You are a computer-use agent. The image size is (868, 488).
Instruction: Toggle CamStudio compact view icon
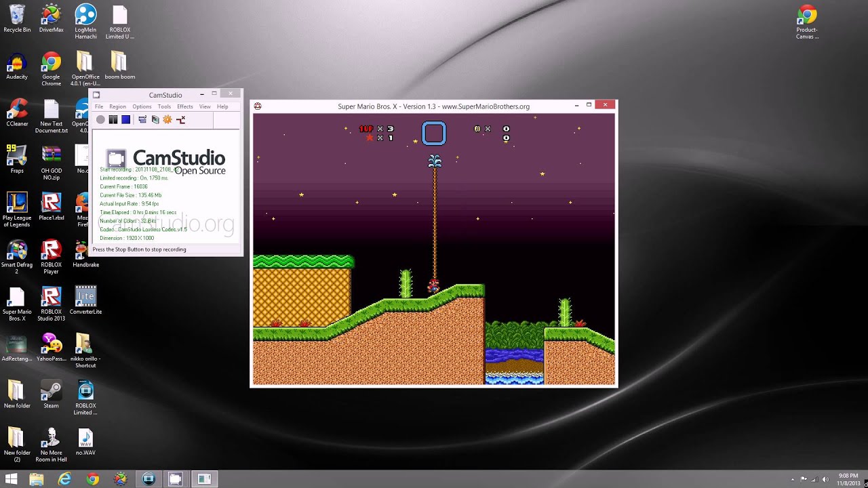pyautogui.click(x=142, y=119)
